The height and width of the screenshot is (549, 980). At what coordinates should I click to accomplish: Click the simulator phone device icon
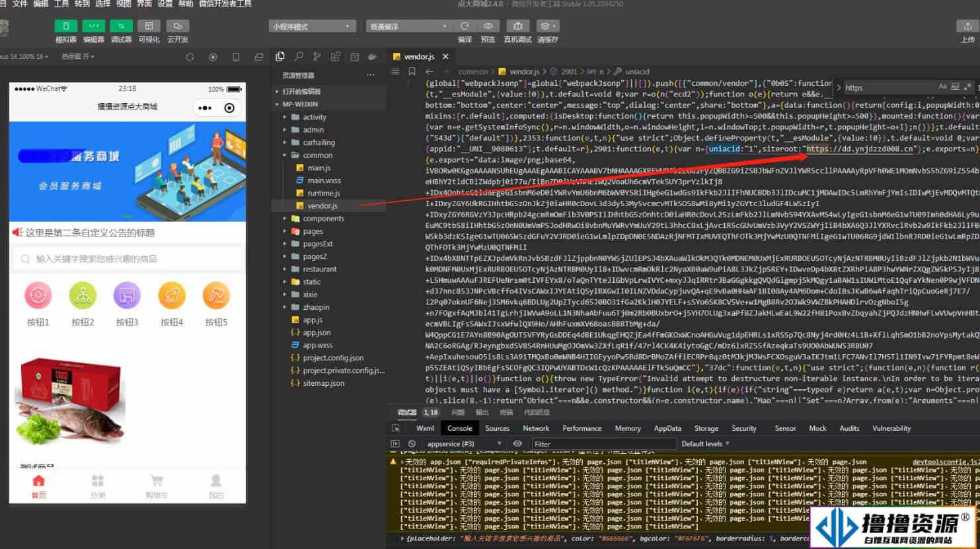pyautogui.click(x=236, y=57)
